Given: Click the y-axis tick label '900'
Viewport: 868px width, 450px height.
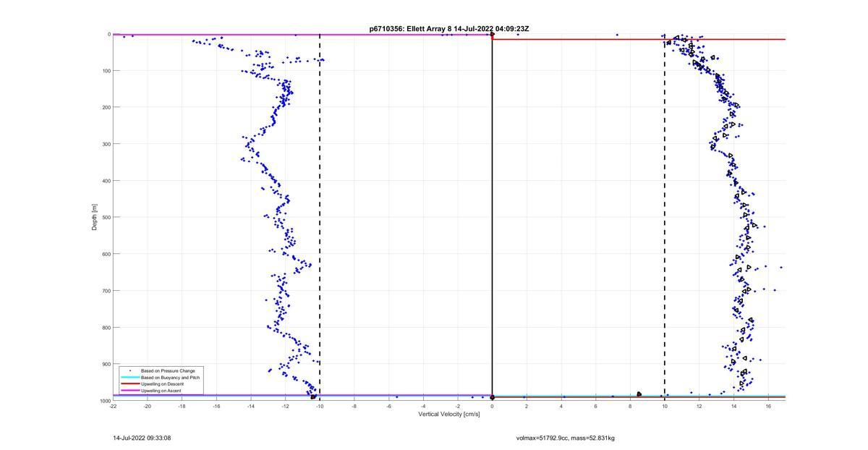Looking at the screenshot, I should [x=106, y=364].
